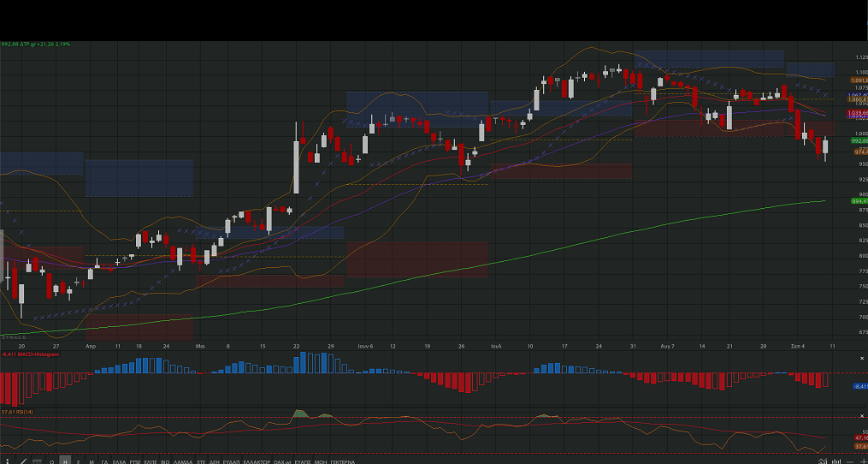Open the ΕΛΧΑ symbol shortcut
868x464 pixels.
tap(119, 461)
